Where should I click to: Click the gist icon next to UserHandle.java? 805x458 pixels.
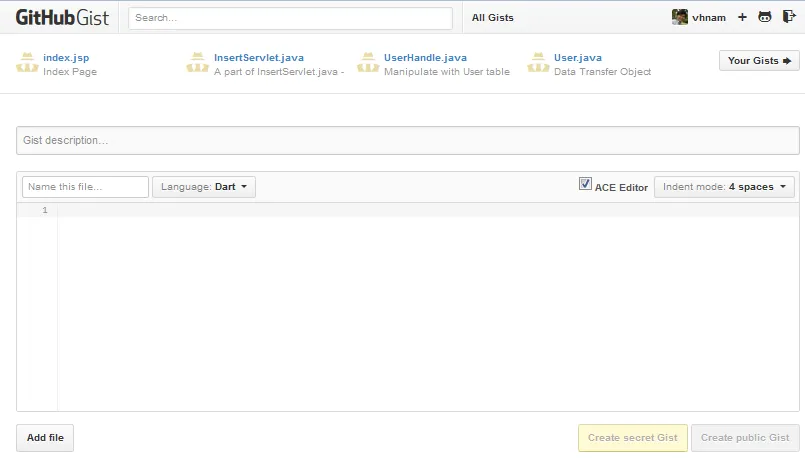367,63
